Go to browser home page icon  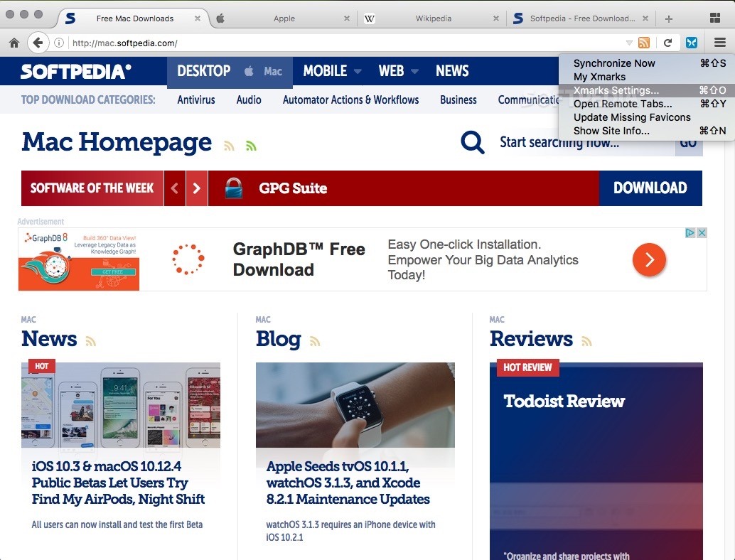[14, 43]
